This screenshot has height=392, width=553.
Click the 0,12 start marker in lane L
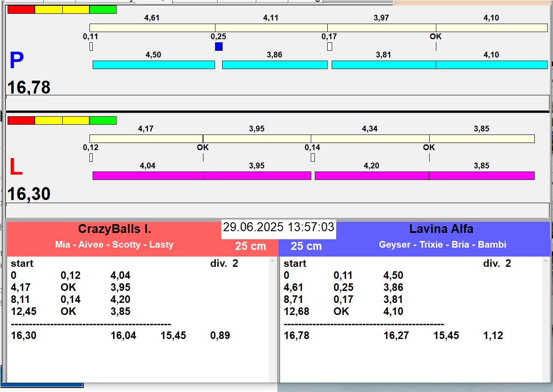(91, 157)
